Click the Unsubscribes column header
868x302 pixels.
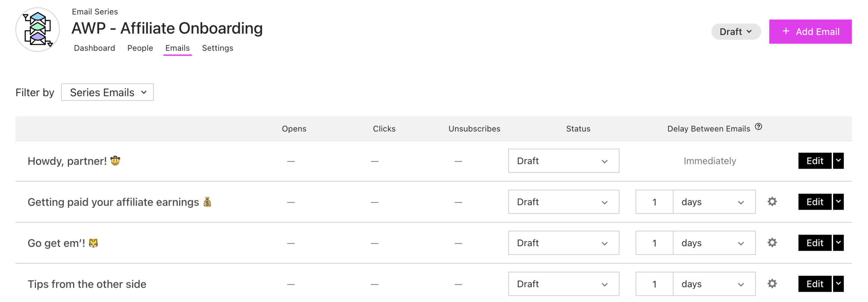474,129
